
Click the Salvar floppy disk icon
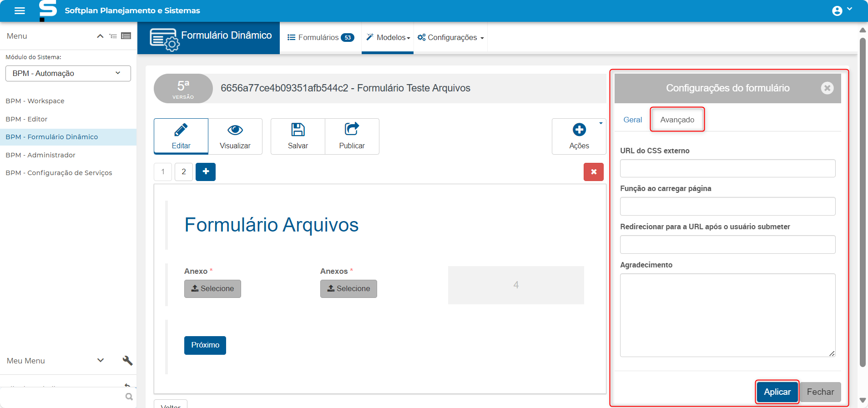pos(298,131)
